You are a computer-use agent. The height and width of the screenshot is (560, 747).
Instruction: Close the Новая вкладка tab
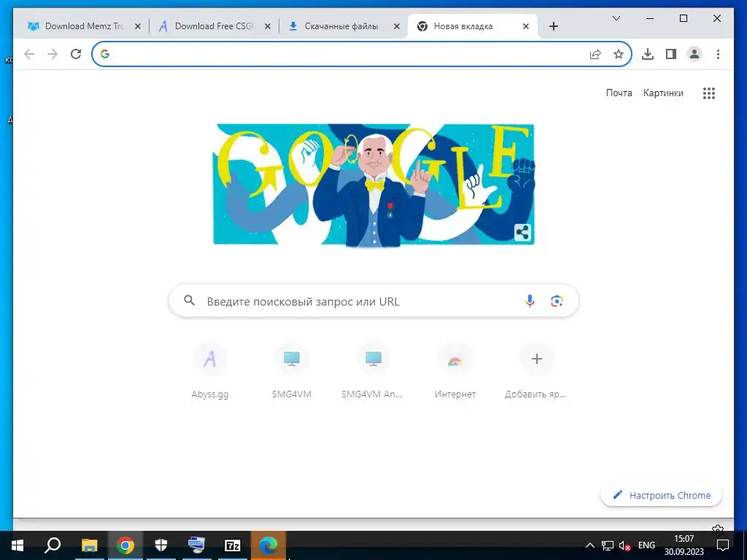pyautogui.click(x=526, y=27)
